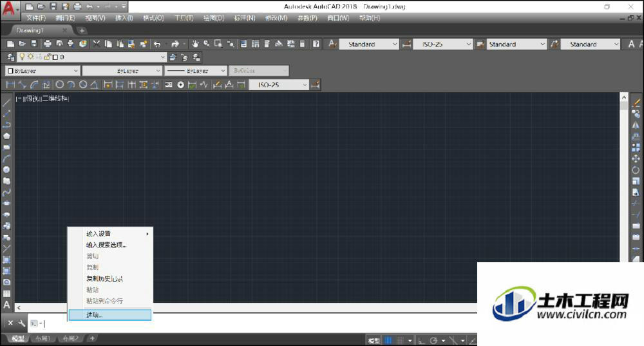Open the 视图(V) menu

point(95,18)
